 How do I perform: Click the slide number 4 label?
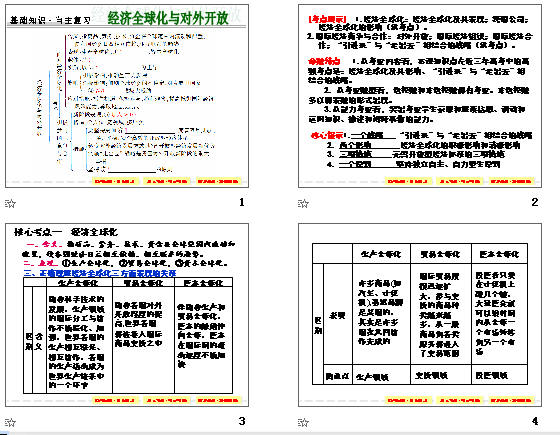(x=535, y=421)
